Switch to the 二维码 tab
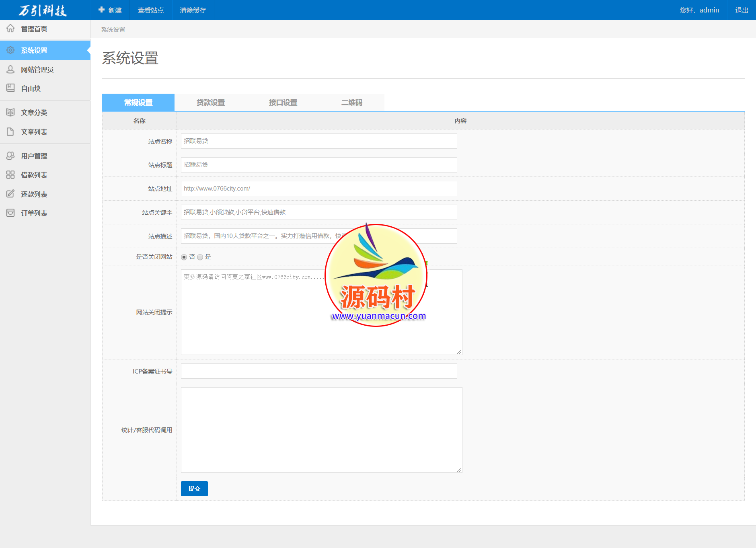 coord(352,103)
